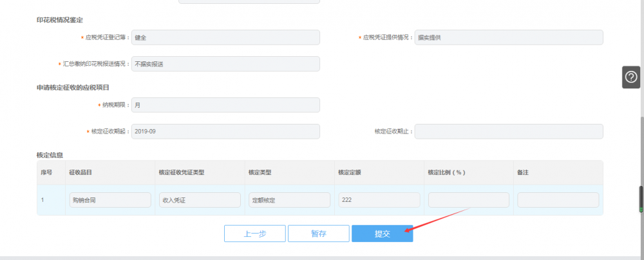Click the empty 备注 input in the table
This screenshot has width=644, height=260.
pos(558,200)
